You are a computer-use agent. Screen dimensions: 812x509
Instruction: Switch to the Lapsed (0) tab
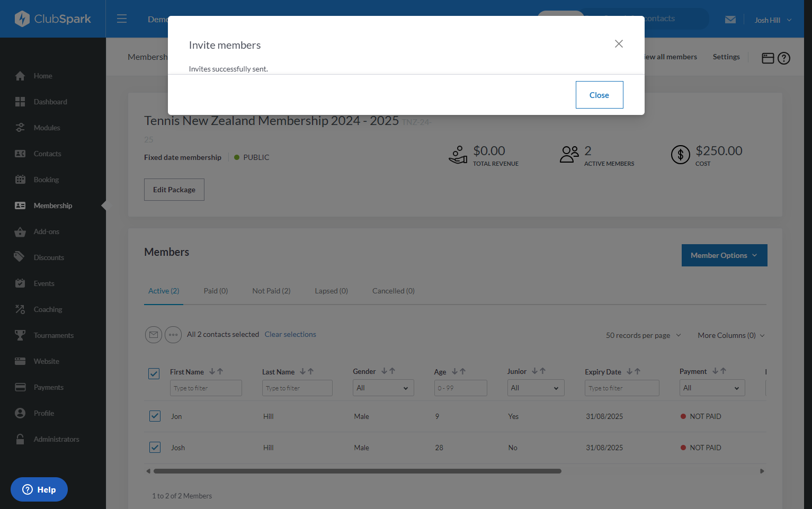[331, 291]
